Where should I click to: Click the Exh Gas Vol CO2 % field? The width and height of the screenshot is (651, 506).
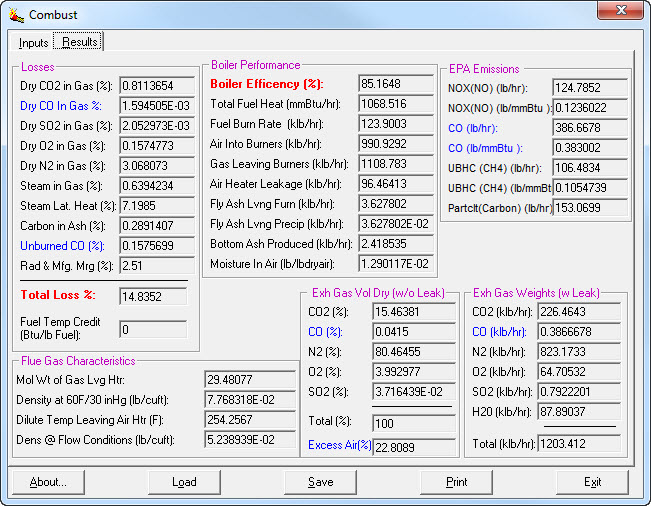point(414,312)
